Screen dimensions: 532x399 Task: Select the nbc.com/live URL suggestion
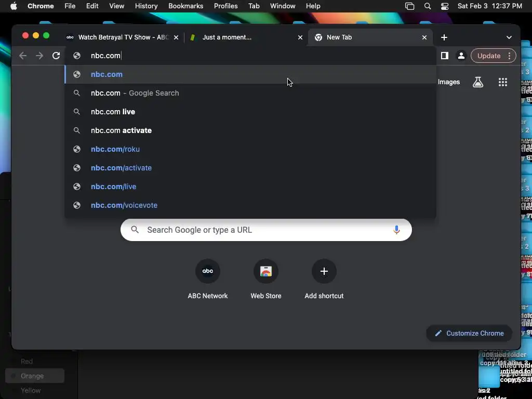tap(250, 187)
